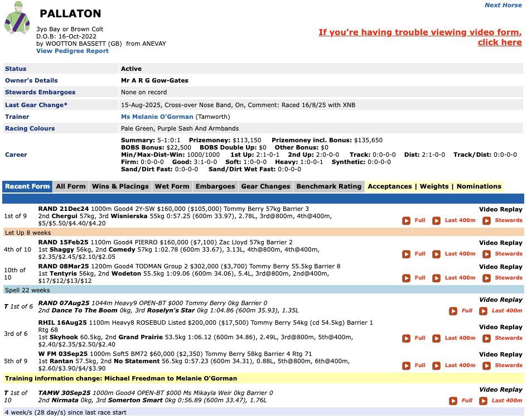Click owner name 'Mr A R G Gow-Gates'
The image size is (532, 419).
click(x=154, y=80)
